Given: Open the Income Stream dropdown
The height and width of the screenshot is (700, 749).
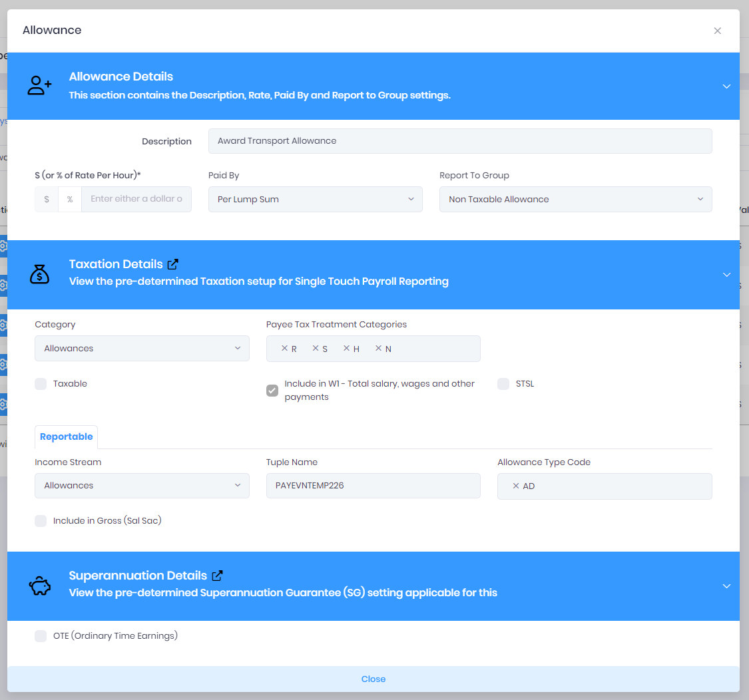Looking at the screenshot, I should point(142,486).
